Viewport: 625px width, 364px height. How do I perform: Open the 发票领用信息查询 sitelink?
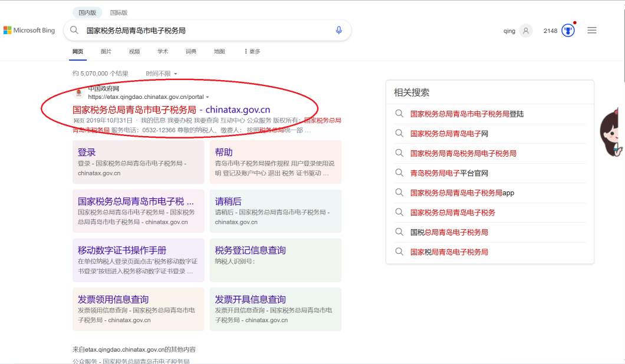point(113,299)
